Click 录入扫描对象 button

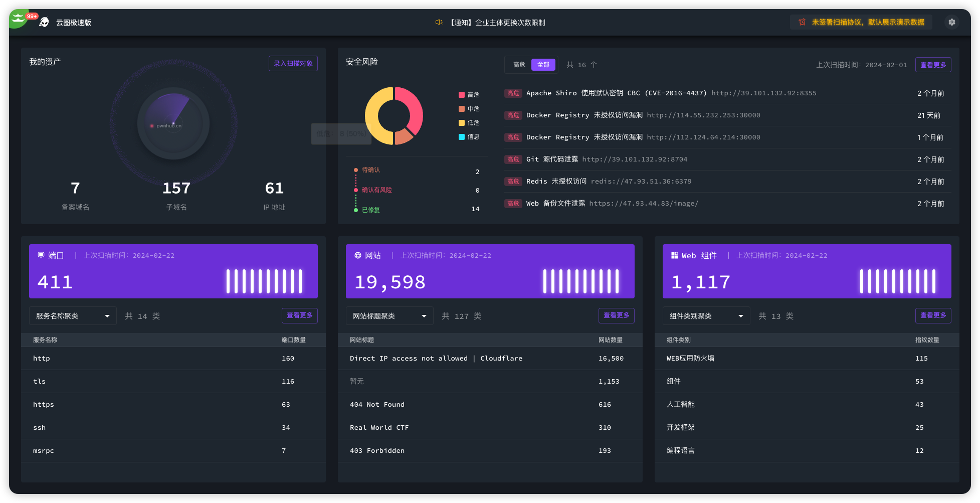pyautogui.click(x=293, y=64)
